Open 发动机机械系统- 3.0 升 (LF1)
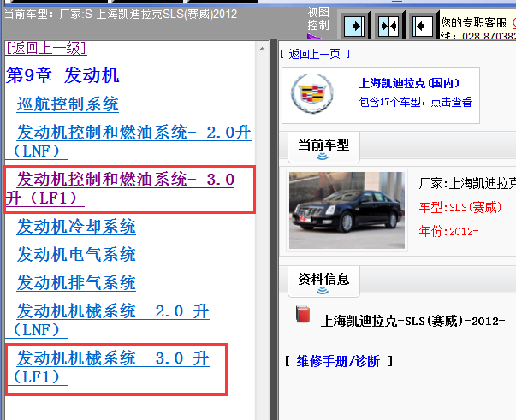This screenshot has width=516, height=420. pyautogui.click(x=107, y=367)
